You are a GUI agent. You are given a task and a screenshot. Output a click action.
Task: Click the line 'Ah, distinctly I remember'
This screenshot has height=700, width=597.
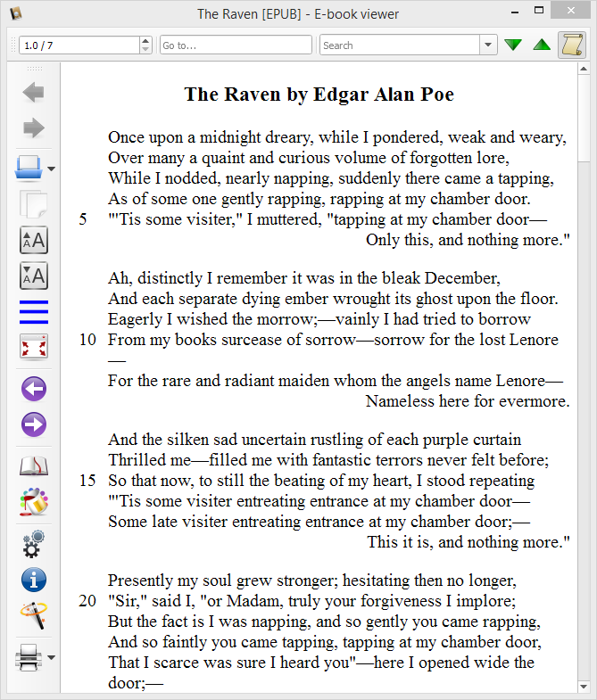(304, 278)
